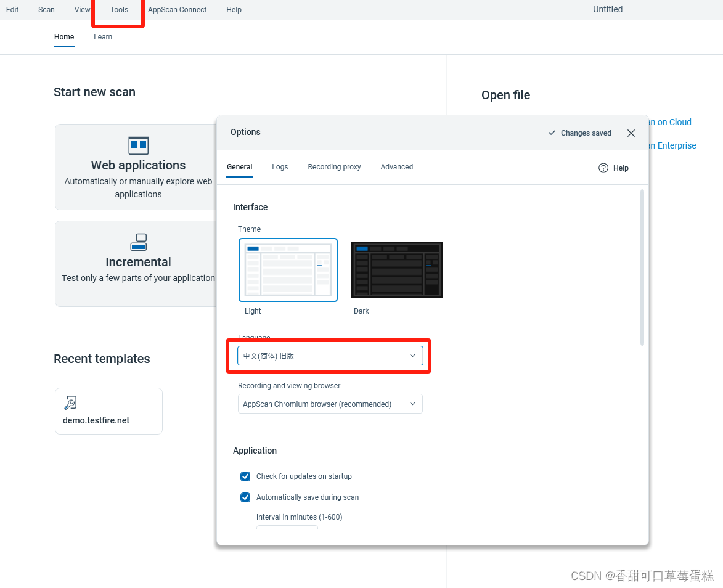Click the Changes saved checkmark icon

click(x=552, y=133)
